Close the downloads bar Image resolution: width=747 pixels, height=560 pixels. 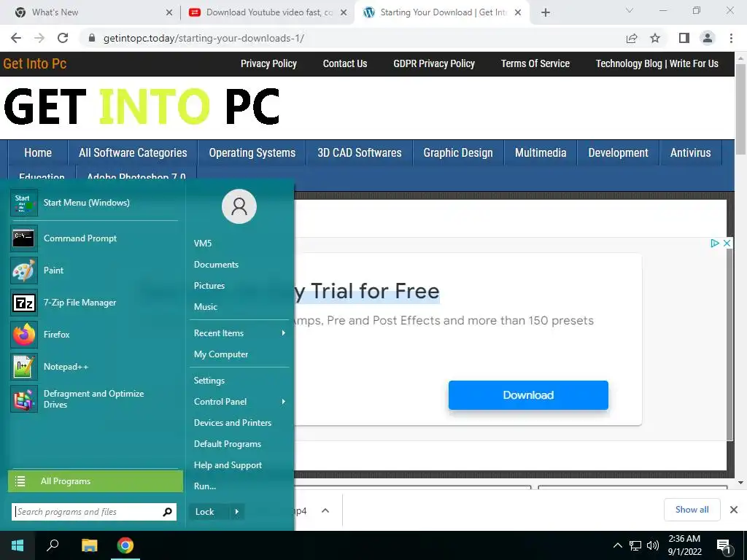point(734,510)
